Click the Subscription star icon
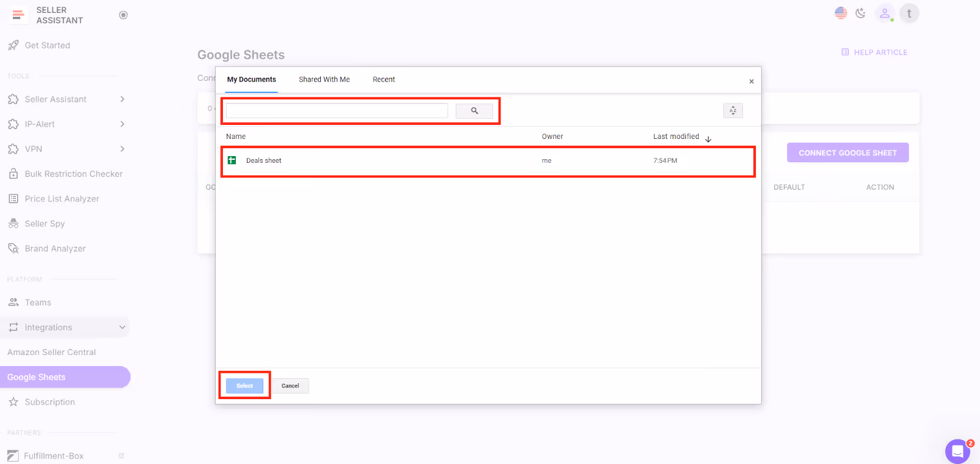This screenshot has height=464, width=980. click(13, 402)
